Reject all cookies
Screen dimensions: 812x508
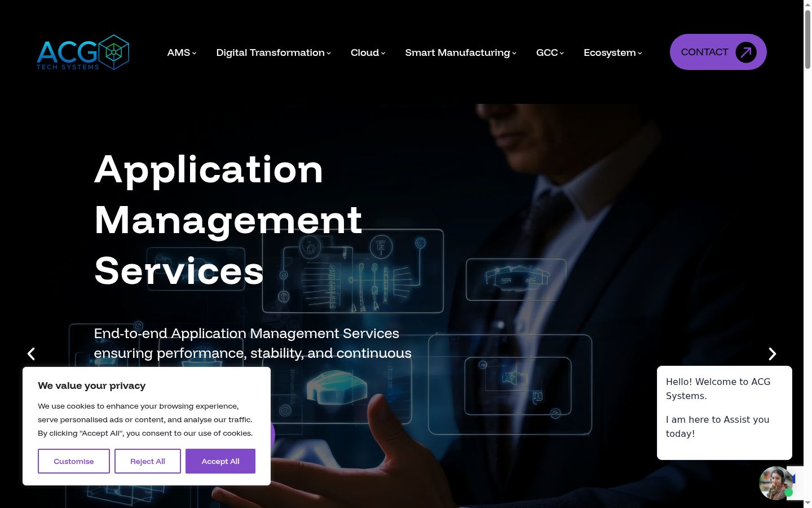[148, 461]
